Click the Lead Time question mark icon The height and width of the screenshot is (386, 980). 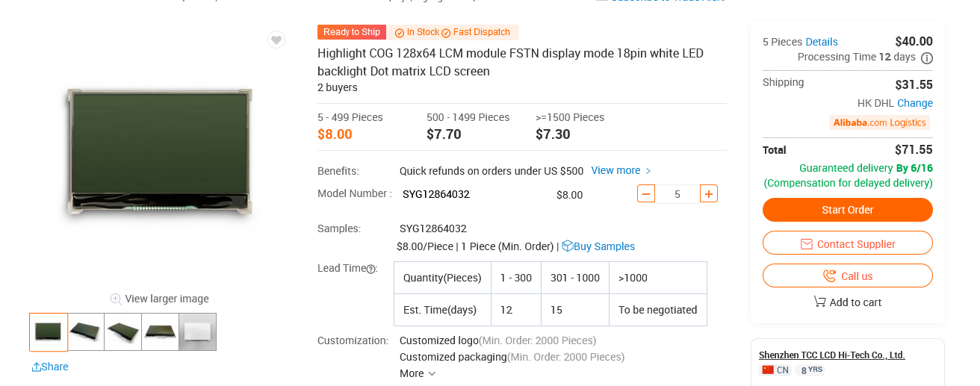(x=370, y=269)
